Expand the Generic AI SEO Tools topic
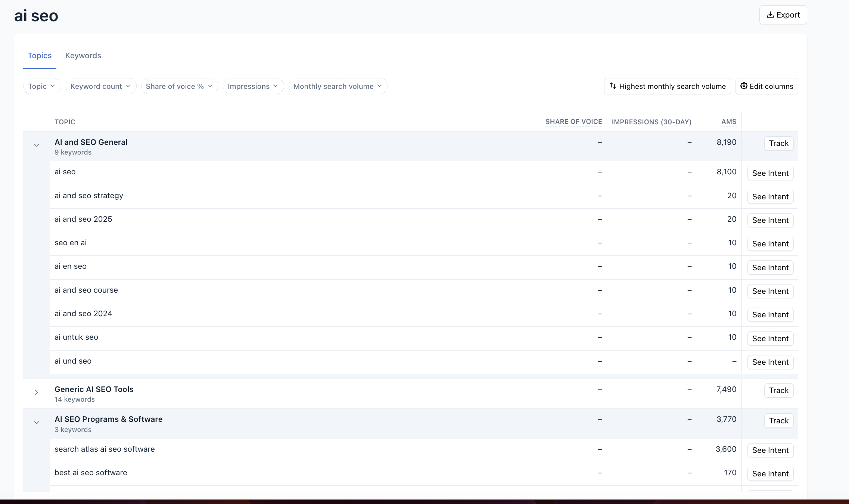The height and width of the screenshot is (504, 849). [x=37, y=392]
